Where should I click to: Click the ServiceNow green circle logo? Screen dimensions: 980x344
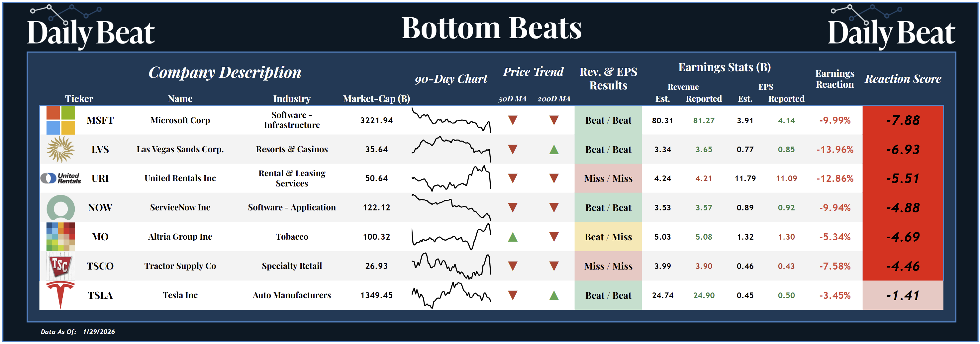point(60,207)
